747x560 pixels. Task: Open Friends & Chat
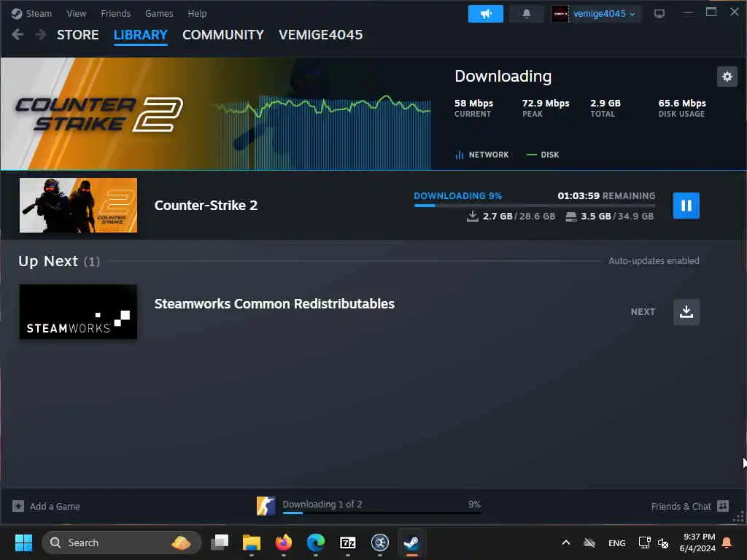[690, 506]
